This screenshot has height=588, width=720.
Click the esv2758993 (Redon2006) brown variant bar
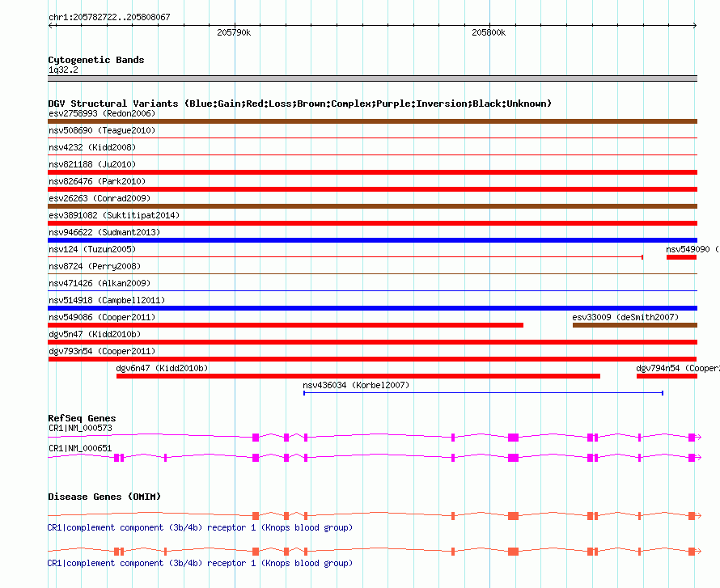coord(372,121)
